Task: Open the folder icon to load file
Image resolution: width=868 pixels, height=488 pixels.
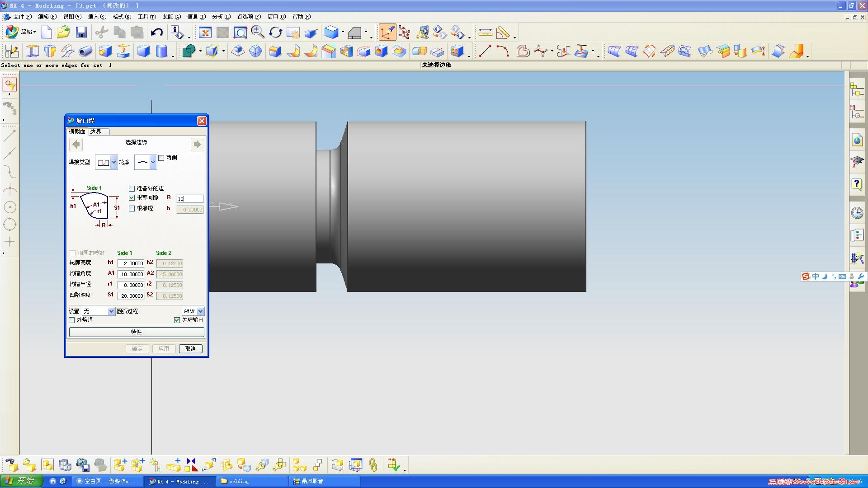Action: tap(64, 32)
